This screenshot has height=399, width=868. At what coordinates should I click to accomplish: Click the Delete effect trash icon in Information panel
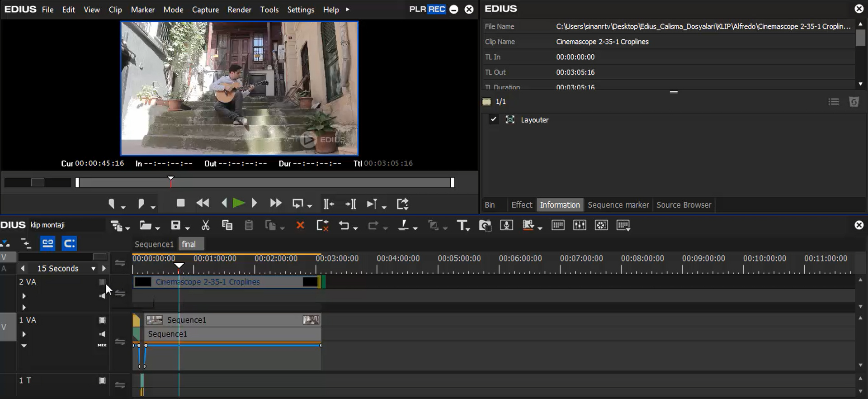854,102
